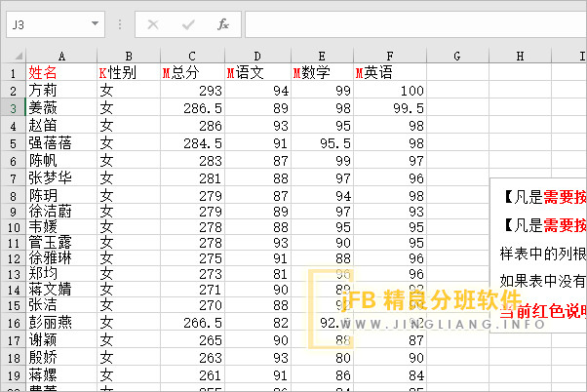Select column H header
This screenshot has width=587, height=392.
click(520, 57)
